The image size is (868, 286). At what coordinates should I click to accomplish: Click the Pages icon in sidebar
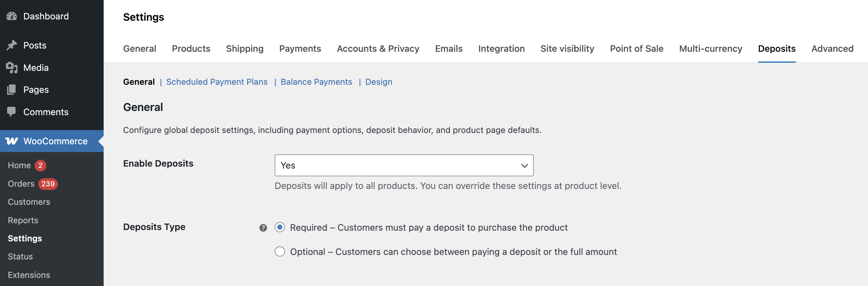(11, 90)
